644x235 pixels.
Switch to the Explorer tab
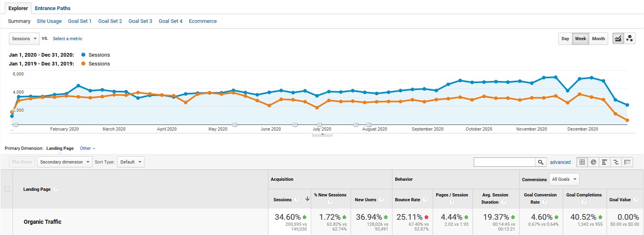[18, 8]
